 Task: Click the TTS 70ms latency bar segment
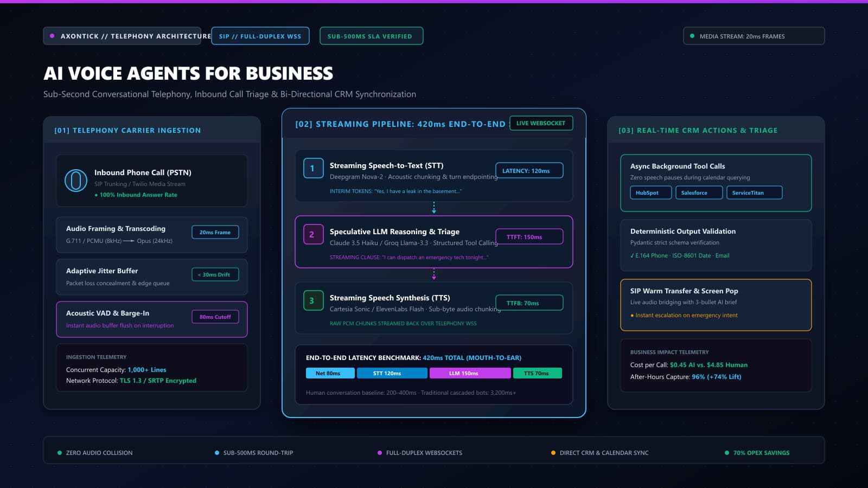[537, 373]
